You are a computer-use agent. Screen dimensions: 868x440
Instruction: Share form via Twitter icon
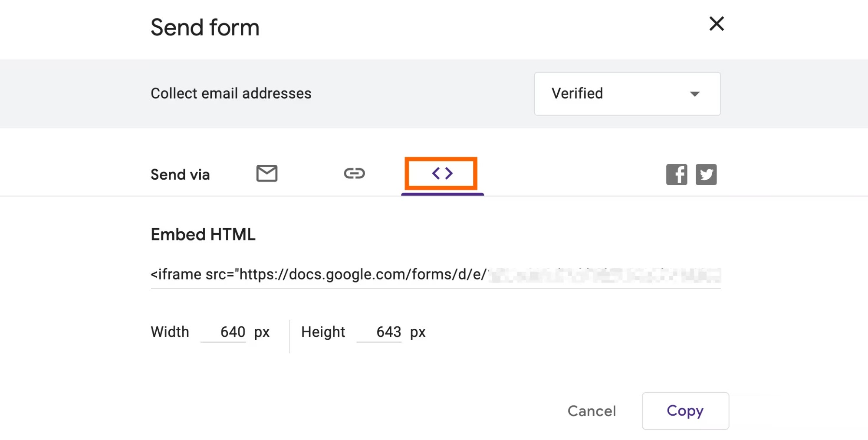(x=706, y=174)
